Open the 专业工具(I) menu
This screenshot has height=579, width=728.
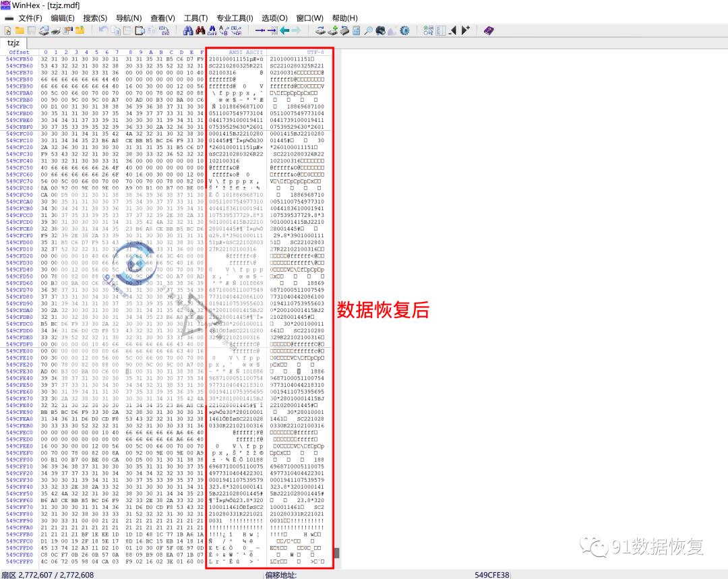click(x=235, y=18)
